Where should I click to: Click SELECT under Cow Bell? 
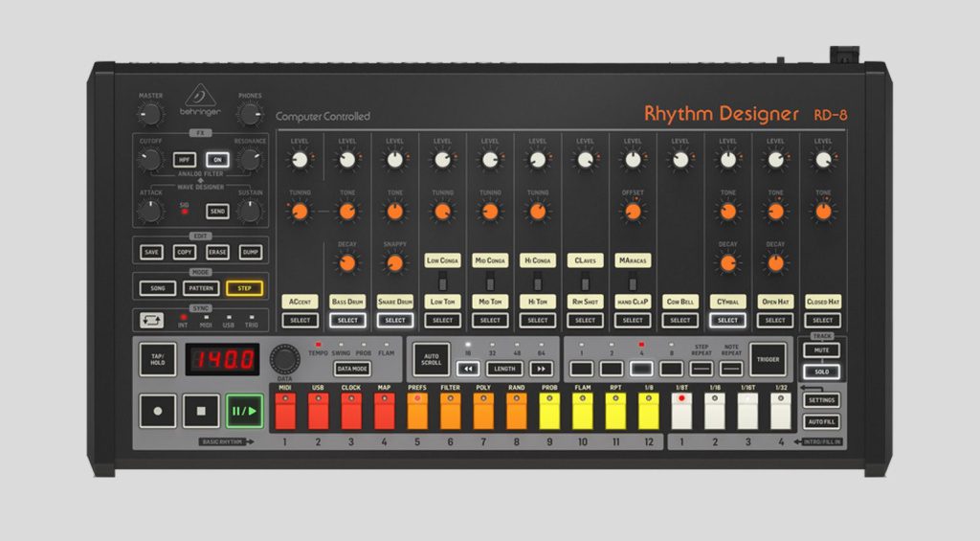point(680,320)
